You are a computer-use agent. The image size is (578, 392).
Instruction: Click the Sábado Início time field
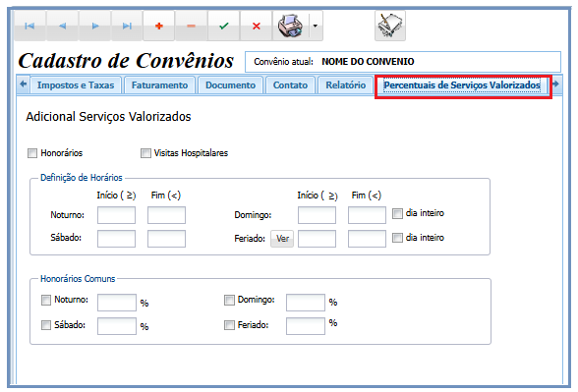[116, 239]
